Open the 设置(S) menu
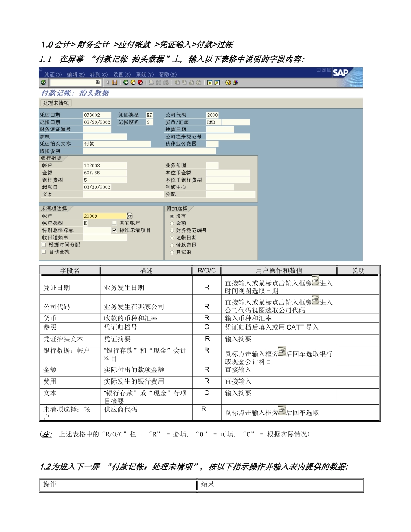The image size is (411, 532). coord(122,74)
